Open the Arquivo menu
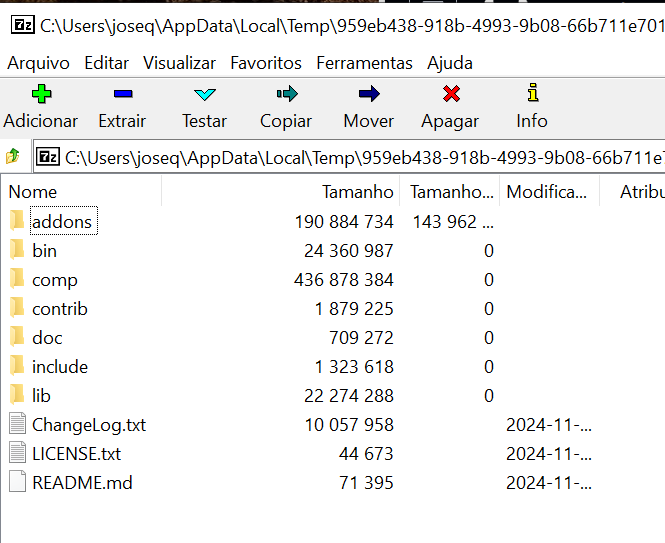665x543 pixels. click(x=38, y=63)
